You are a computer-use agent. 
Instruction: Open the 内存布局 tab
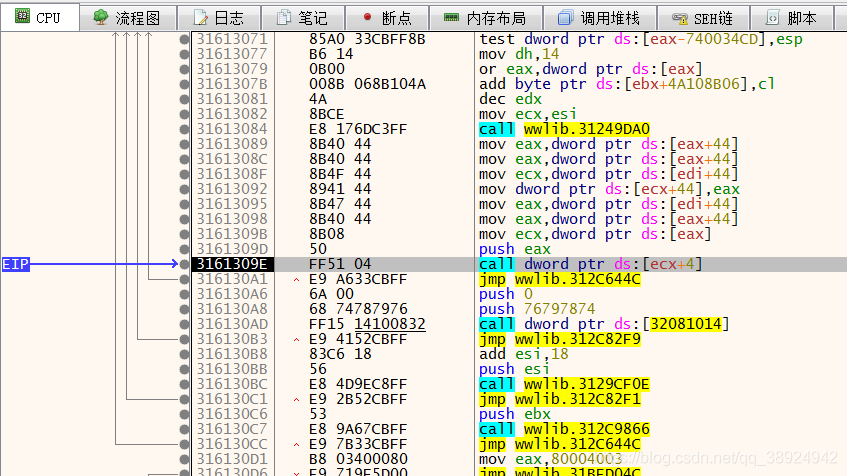(486, 18)
